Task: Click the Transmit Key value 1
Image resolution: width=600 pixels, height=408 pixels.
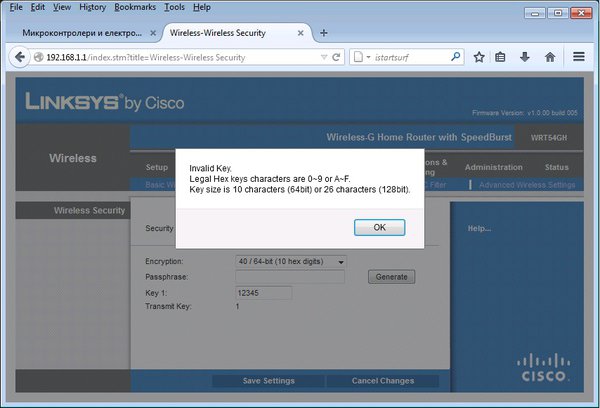Action: pos(237,306)
